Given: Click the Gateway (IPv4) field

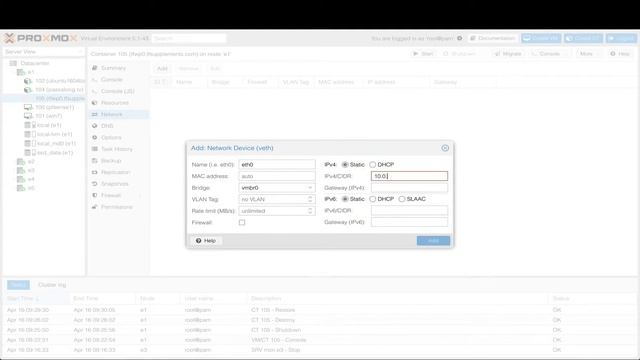Looking at the screenshot, I should pyautogui.click(x=409, y=188).
